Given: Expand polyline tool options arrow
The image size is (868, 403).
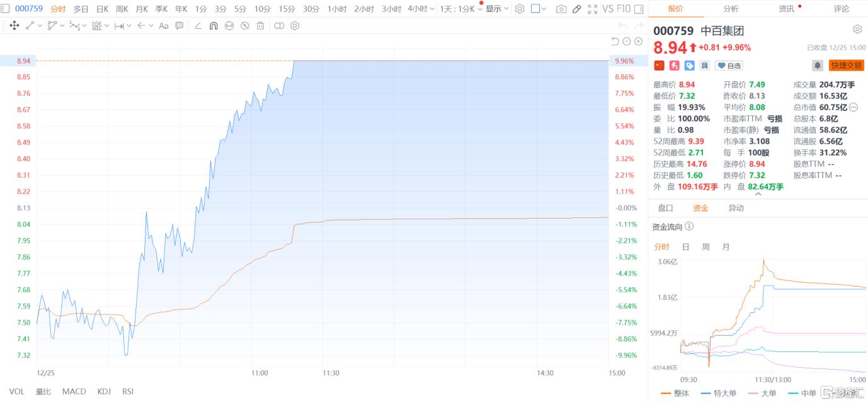Looking at the screenshot, I should pyautogui.click(x=62, y=26).
